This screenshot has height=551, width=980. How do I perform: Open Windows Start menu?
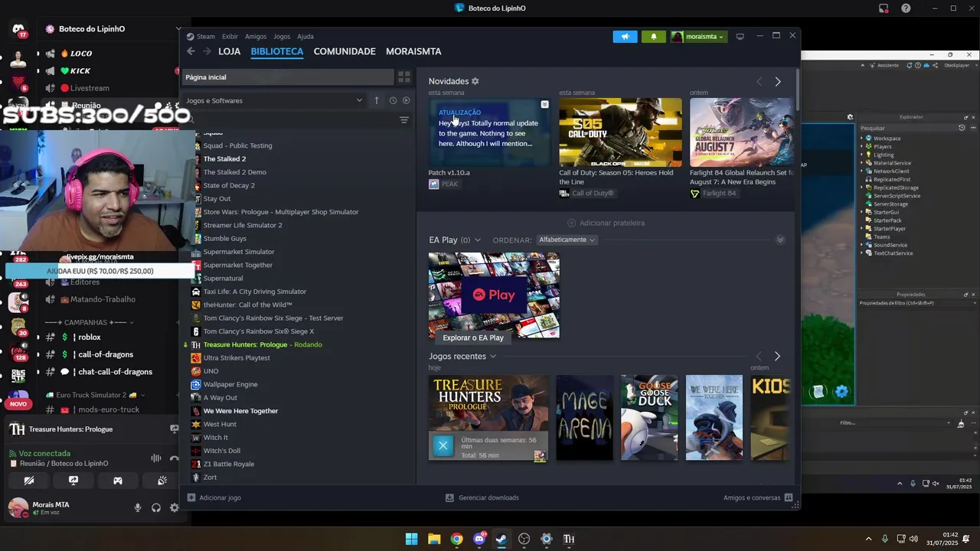tap(412, 539)
